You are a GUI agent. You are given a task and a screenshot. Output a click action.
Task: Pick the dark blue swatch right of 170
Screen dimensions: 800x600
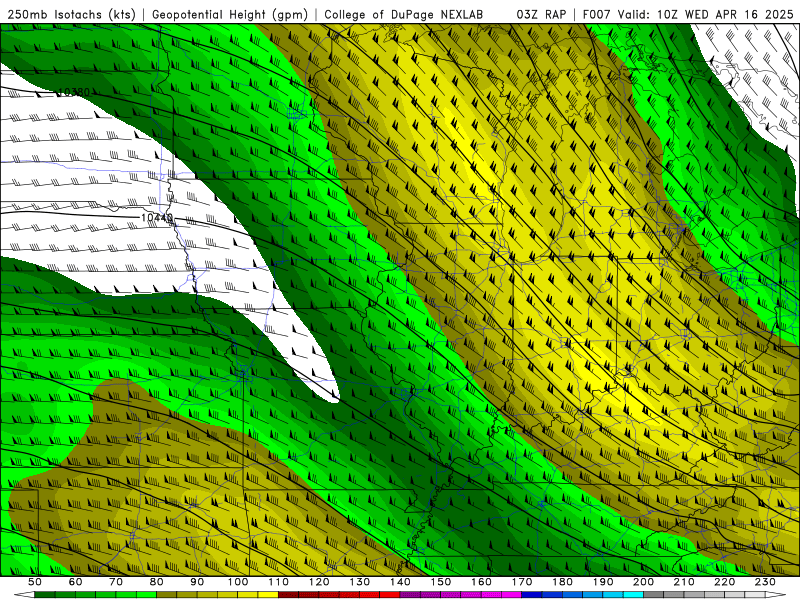coord(532,594)
